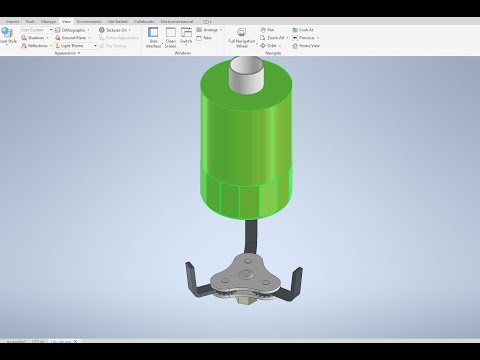Switch to the second document tab
The height and width of the screenshot is (360, 480).
tap(38, 342)
